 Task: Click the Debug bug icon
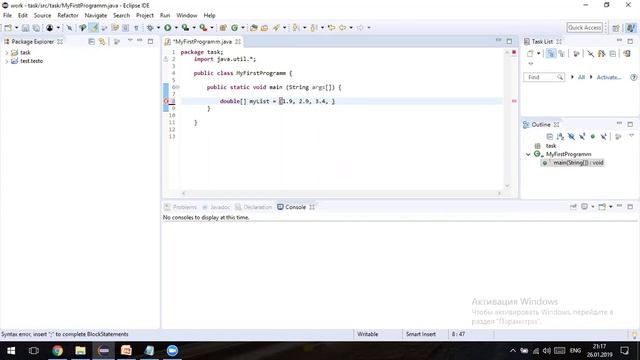tap(150, 28)
